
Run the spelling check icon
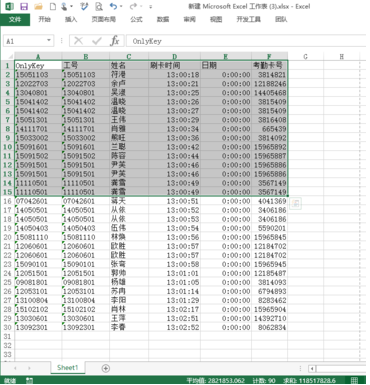point(84,6)
